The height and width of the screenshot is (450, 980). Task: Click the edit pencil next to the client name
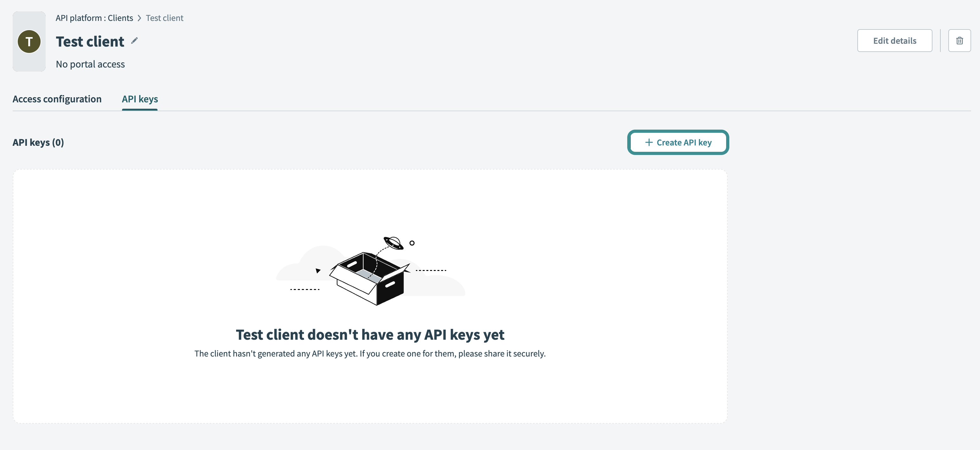point(134,41)
